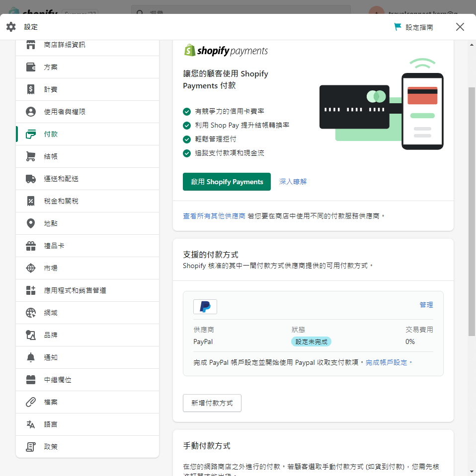Click the scrollbar up arrow
The height and width of the screenshot is (476, 476).
(x=472, y=45)
